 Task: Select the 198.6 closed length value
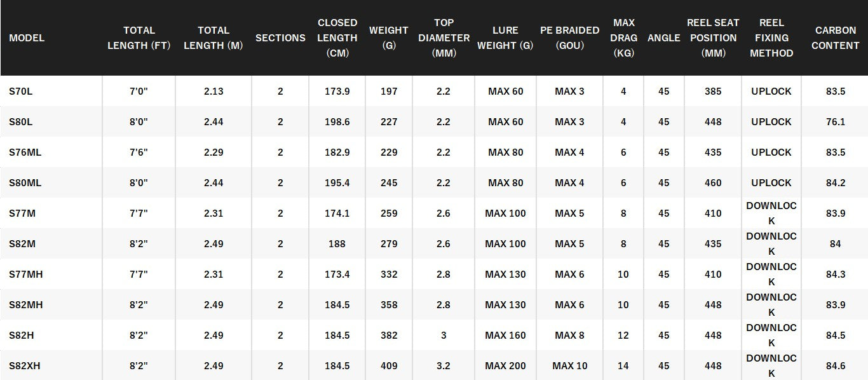coord(337,122)
